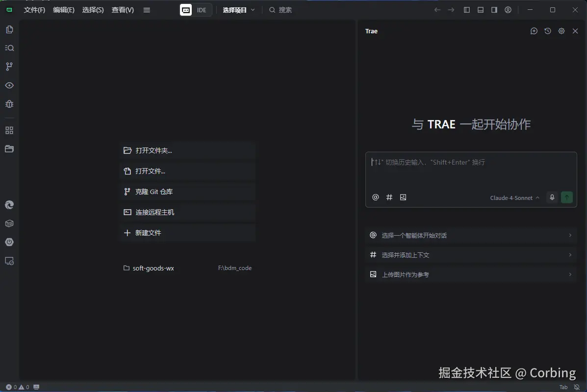The height and width of the screenshot is (392, 587).
Task: Toggle the bottom panel layout
Action: pos(481,10)
